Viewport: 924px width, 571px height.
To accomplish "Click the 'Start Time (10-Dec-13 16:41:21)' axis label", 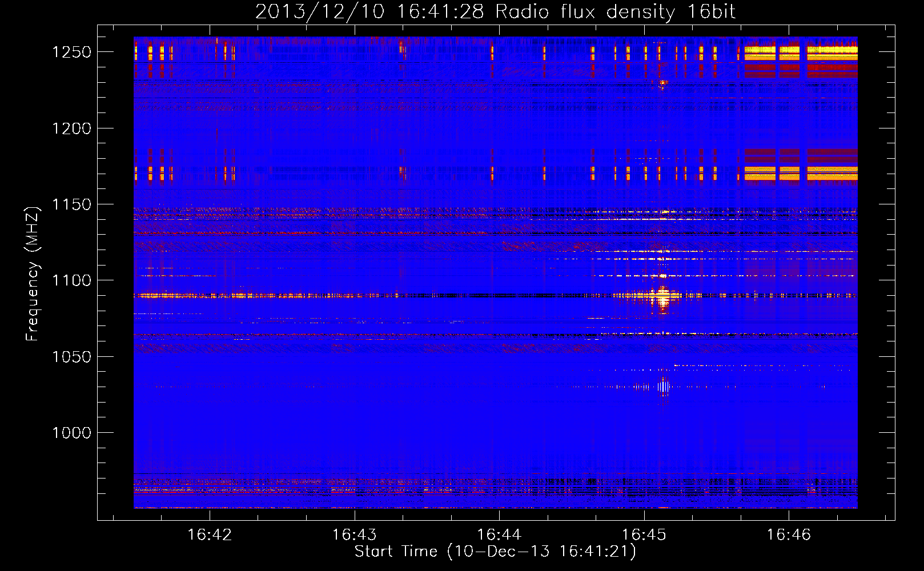I will tap(495, 552).
